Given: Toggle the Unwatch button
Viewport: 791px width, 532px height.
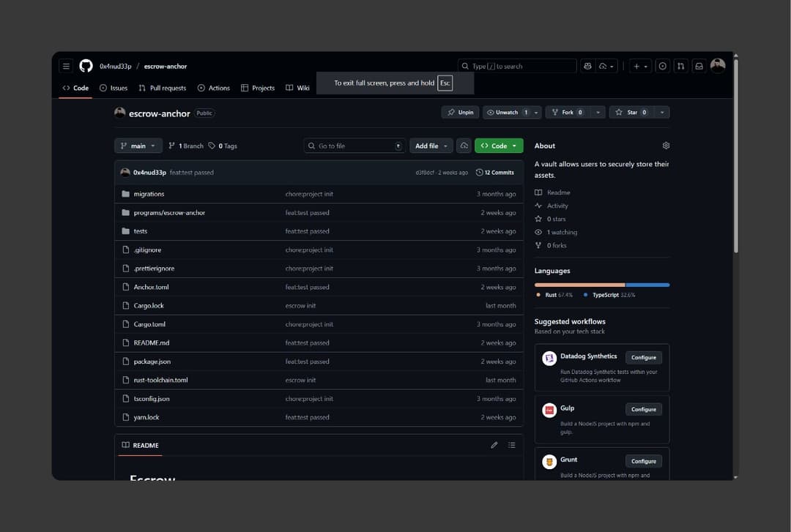Looking at the screenshot, I should tap(506, 113).
